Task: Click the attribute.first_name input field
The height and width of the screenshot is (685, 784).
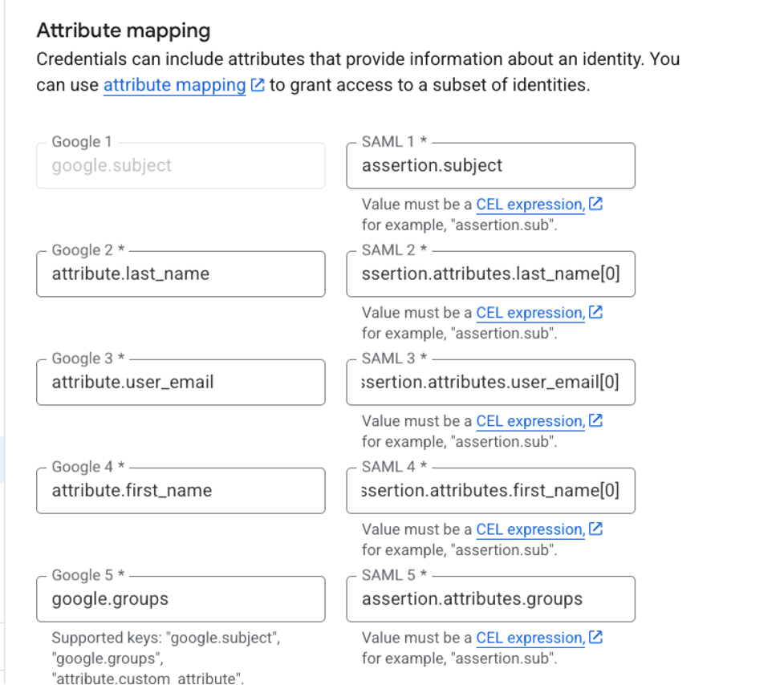Action: click(180, 490)
